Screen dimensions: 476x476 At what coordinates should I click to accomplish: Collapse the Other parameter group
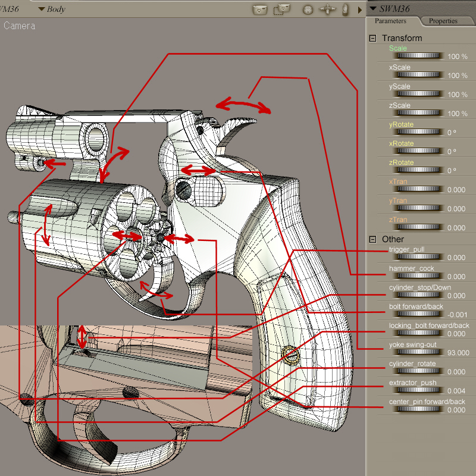pos(373,239)
